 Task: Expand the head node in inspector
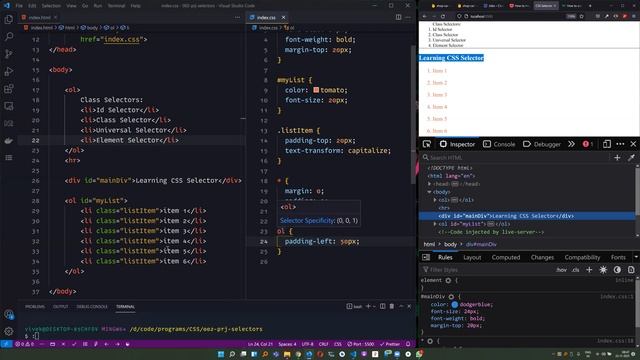(429, 184)
